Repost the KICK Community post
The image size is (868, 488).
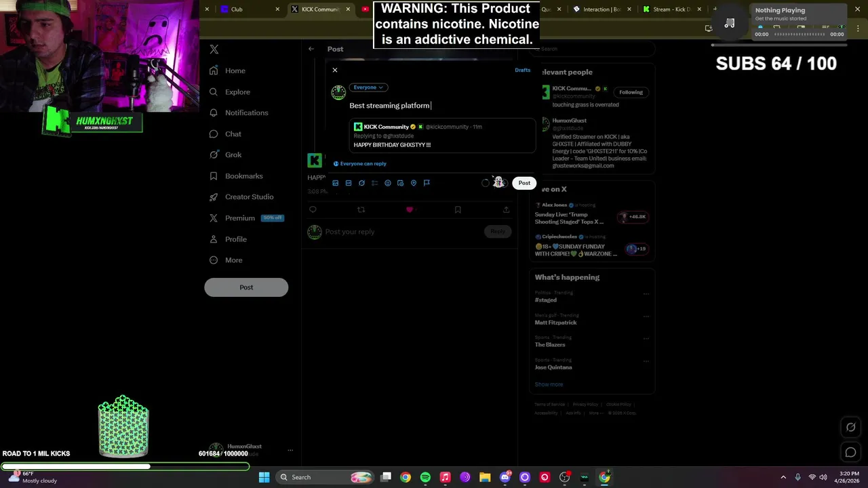361,210
